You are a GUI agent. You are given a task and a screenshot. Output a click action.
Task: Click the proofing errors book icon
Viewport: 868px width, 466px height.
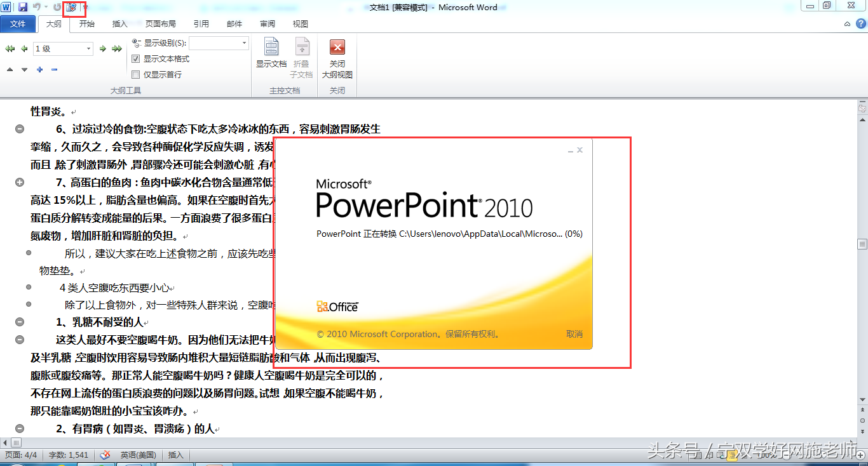tap(105, 455)
